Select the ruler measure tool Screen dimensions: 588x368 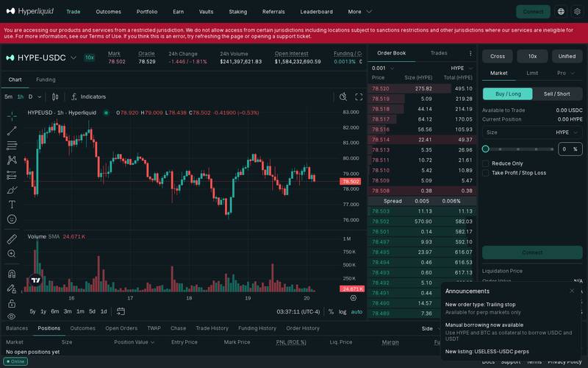(12, 238)
